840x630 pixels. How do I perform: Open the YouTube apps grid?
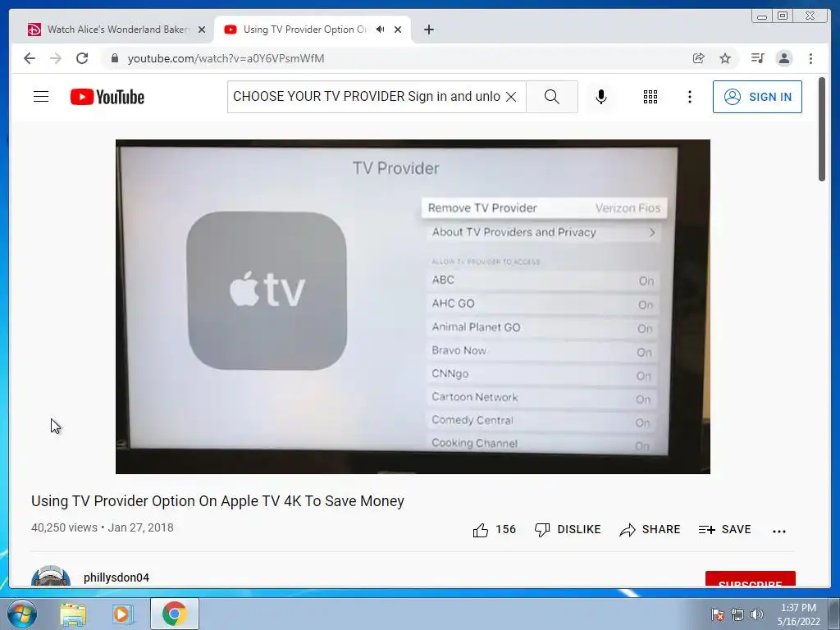pos(651,97)
